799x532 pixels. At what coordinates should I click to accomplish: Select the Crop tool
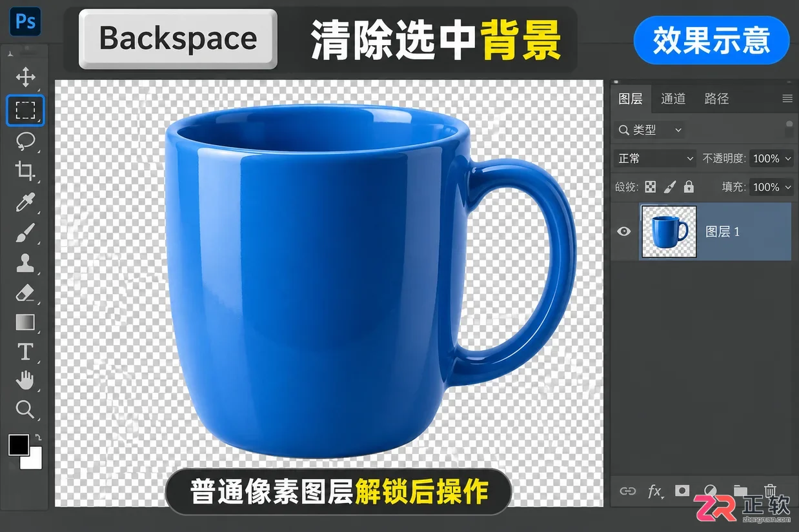[x=25, y=171]
